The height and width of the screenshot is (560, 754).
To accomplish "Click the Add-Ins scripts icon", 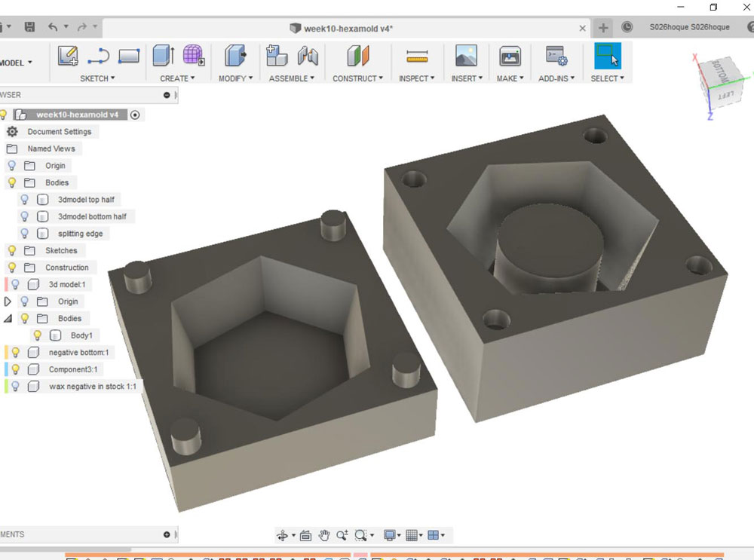I will [556, 56].
